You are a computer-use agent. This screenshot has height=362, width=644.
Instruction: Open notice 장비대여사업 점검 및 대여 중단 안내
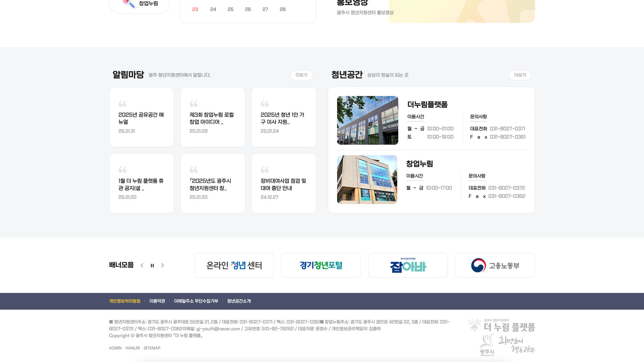[284, 183]
